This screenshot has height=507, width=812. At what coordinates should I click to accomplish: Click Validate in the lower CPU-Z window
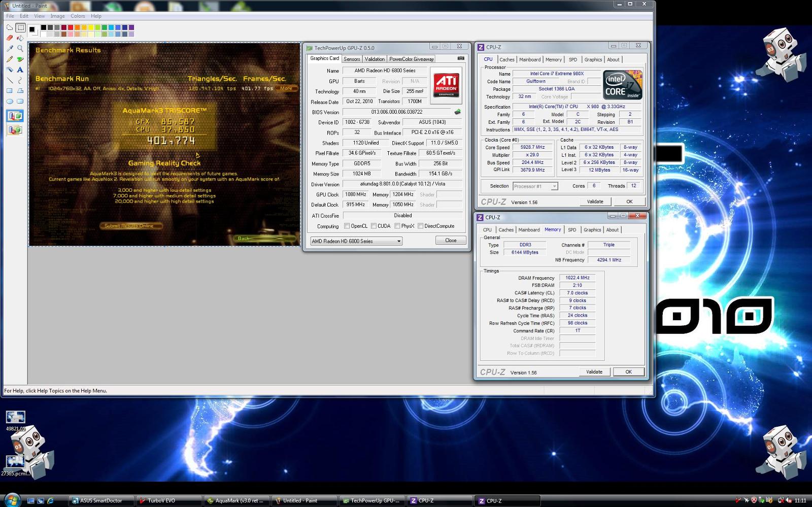click(x=594, y=372)
